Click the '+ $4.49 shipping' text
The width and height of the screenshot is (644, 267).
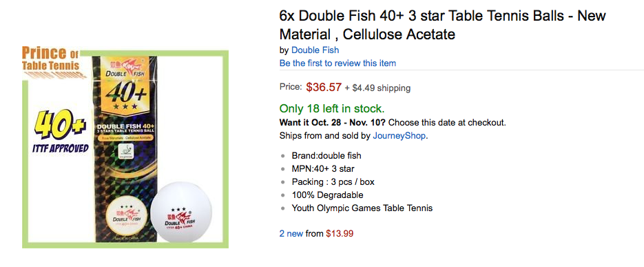[377, 88]
